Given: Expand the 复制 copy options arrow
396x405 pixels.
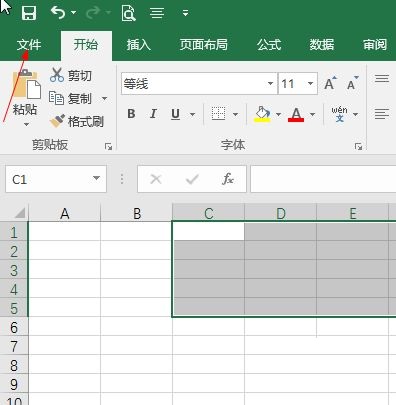Looking at the screenshot, I should point(105,99).
